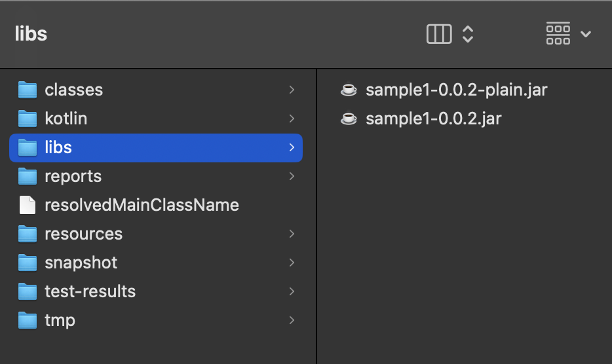Expand the classes folder chevron
This screenshot has width=612, height=364.
292,90
